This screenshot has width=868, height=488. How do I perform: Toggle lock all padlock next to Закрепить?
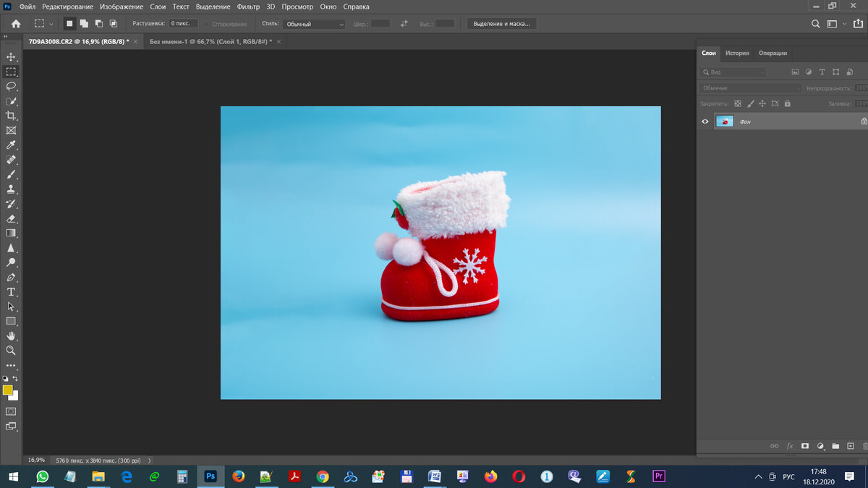pos(787,104)
